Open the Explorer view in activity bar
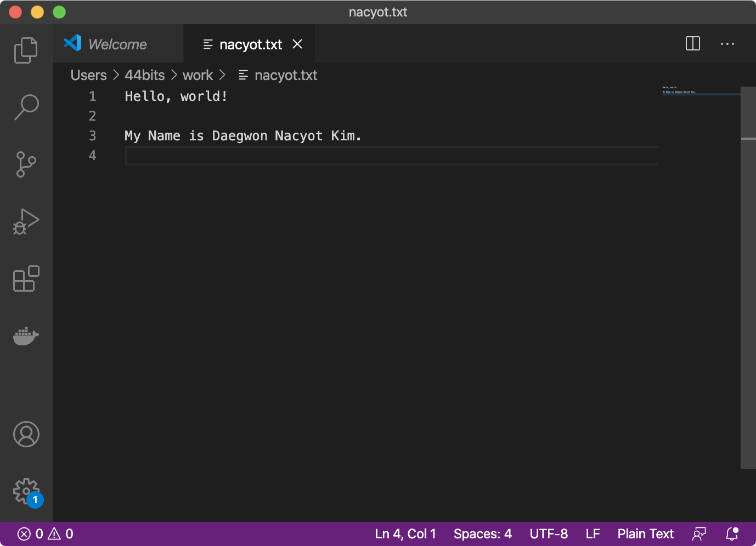Screen dimensions: 756x546 [x=26, y=50]
